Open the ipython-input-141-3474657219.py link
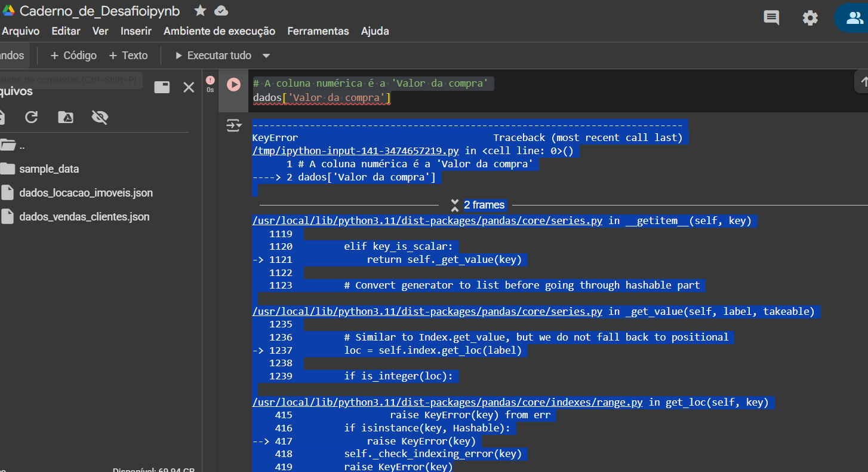The width and height of the screenshot is (868, 472). [x=356, y=151]
